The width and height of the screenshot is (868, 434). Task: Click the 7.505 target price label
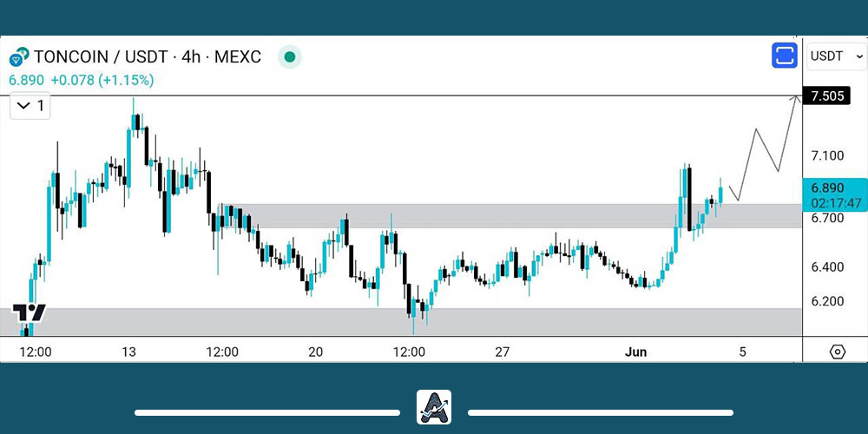(x=835, y=95)
